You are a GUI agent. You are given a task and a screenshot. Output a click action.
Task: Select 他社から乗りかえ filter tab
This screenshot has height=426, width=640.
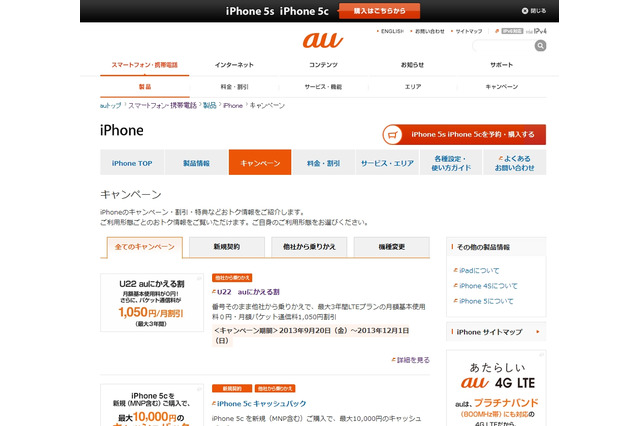tap(309, 247)
